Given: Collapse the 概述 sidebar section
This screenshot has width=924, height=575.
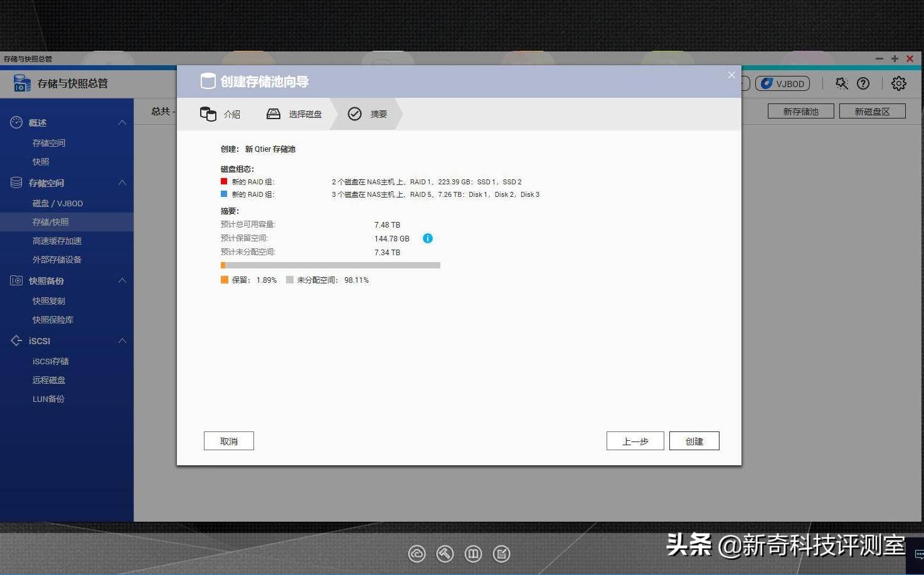Looking at the screenshot, I should click(x=122, y=122).
